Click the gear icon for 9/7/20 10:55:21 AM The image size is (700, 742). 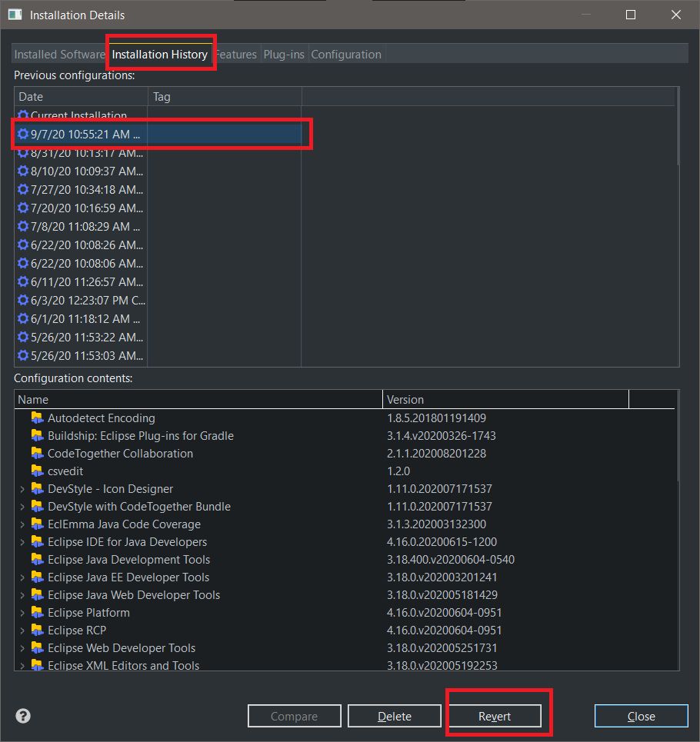(23, 134)
